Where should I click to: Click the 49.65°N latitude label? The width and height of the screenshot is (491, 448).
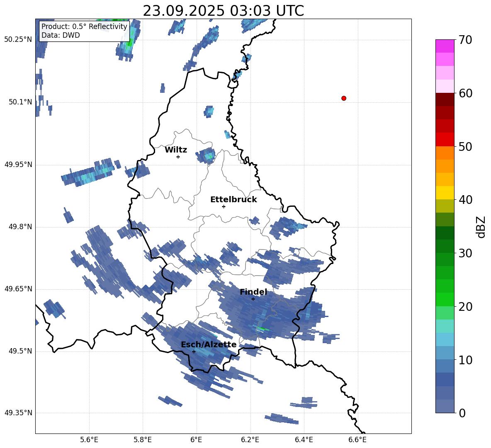pos(18,288)
